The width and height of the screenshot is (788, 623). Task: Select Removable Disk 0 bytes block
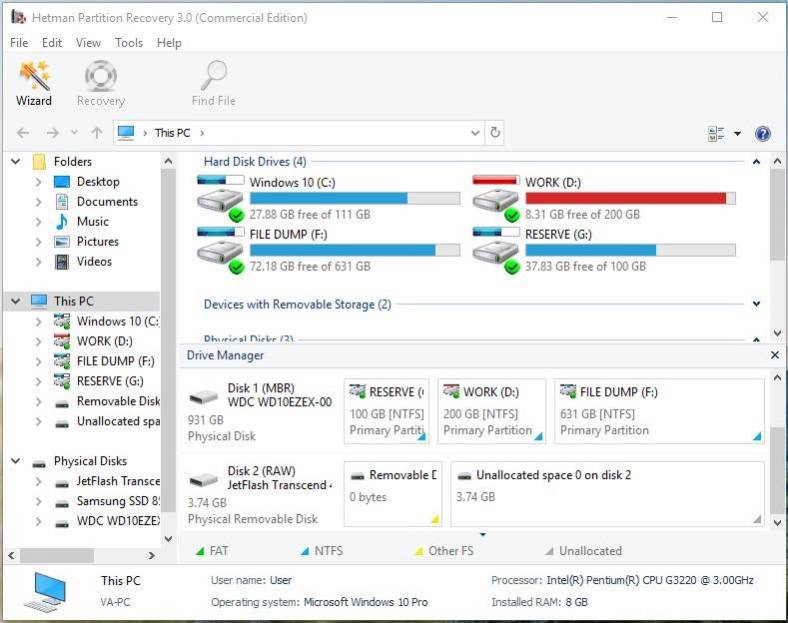[393, 494]
